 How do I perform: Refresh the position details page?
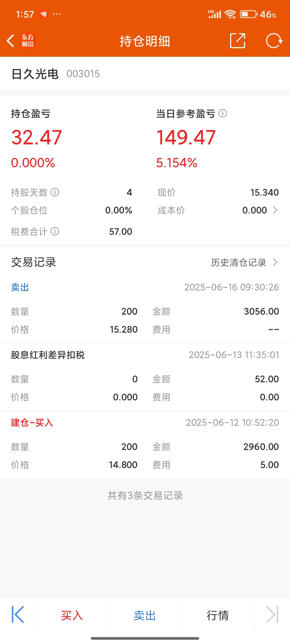coord(274,41)
